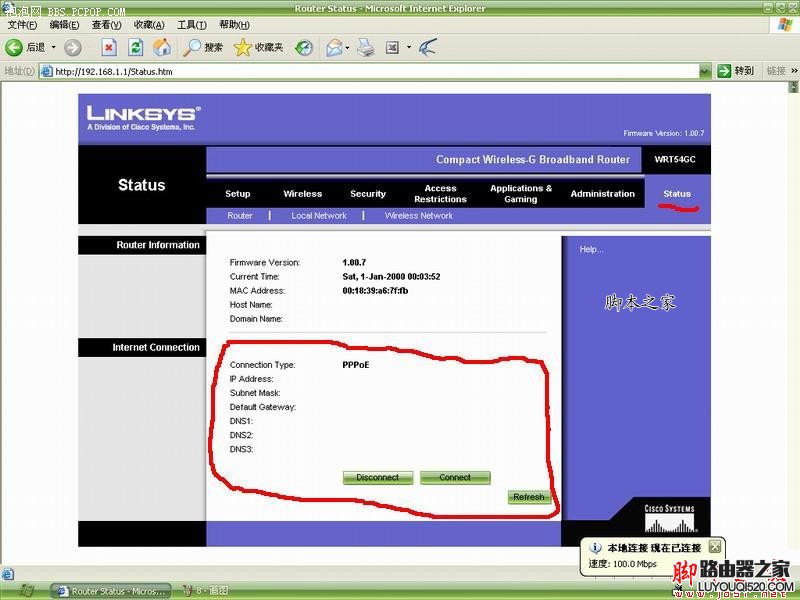800x600 pixels.
Task: Click the Windows Start button
Action: coord(24,591)
